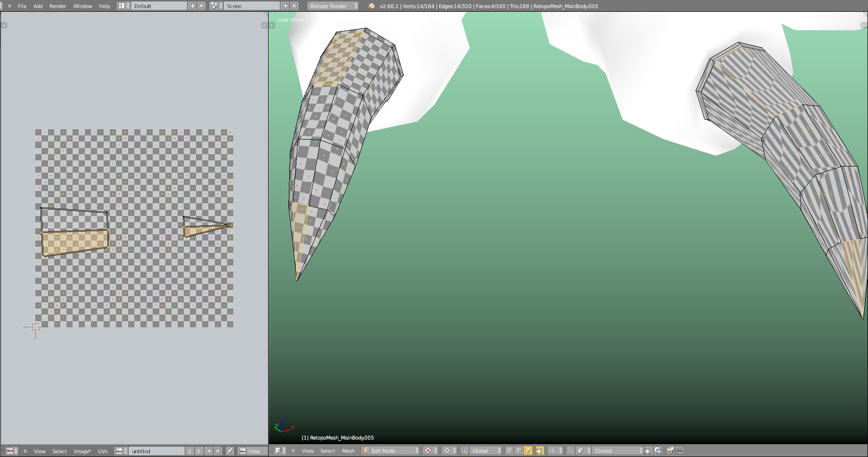868x457 pixels.
Task: Open the File menu
Action: (x=22, y=6)
